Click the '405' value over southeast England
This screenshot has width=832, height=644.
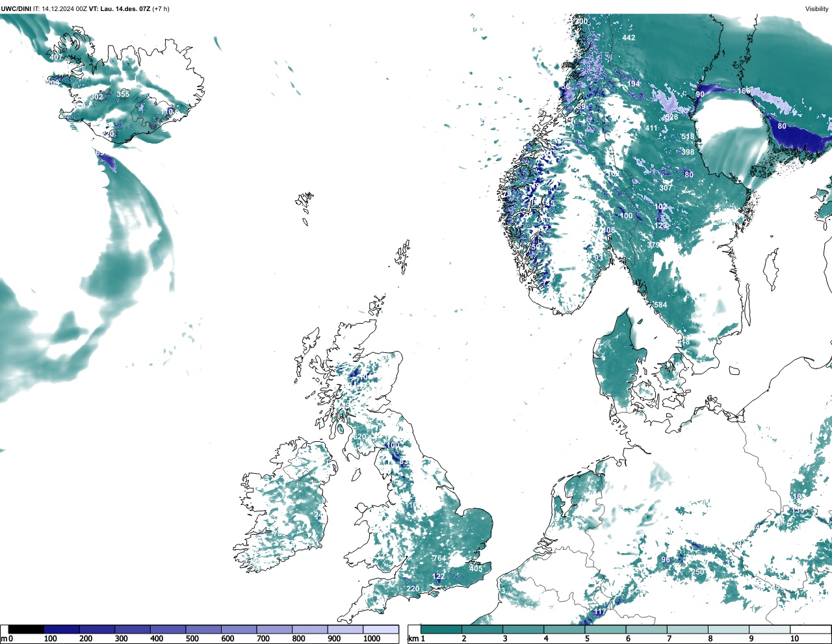(476, 569)
